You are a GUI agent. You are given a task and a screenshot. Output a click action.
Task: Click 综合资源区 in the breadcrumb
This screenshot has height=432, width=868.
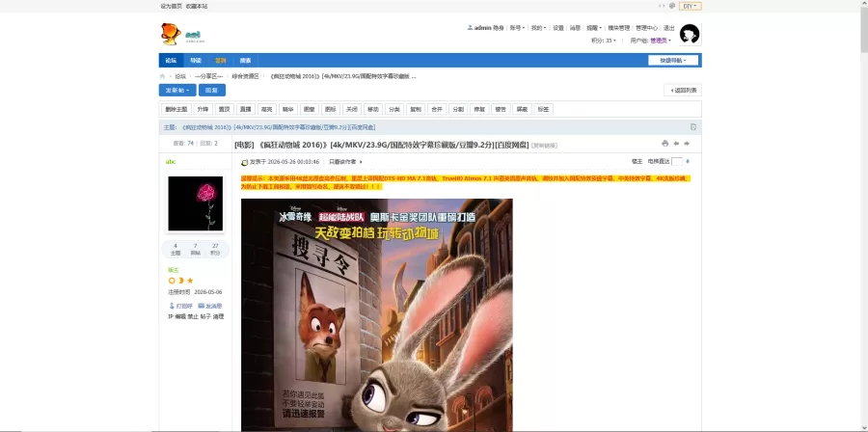coord(245,76)
